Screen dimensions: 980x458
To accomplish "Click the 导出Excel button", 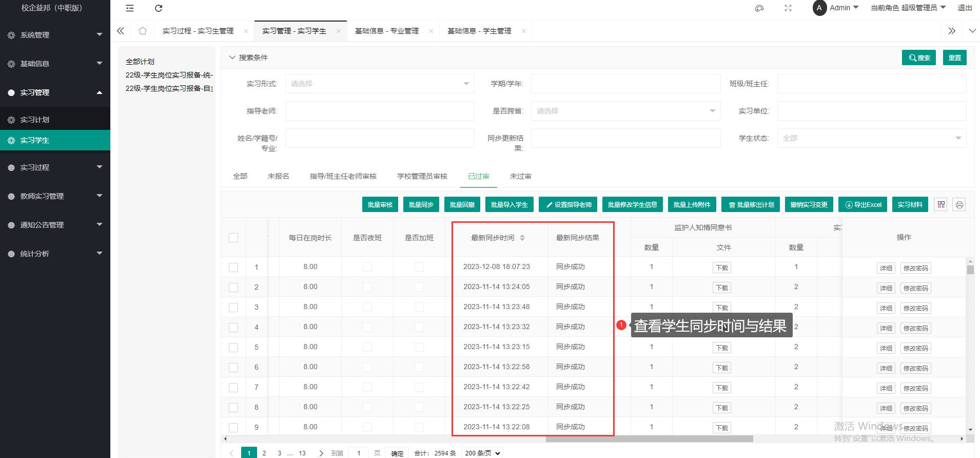I will click(864, 205).
